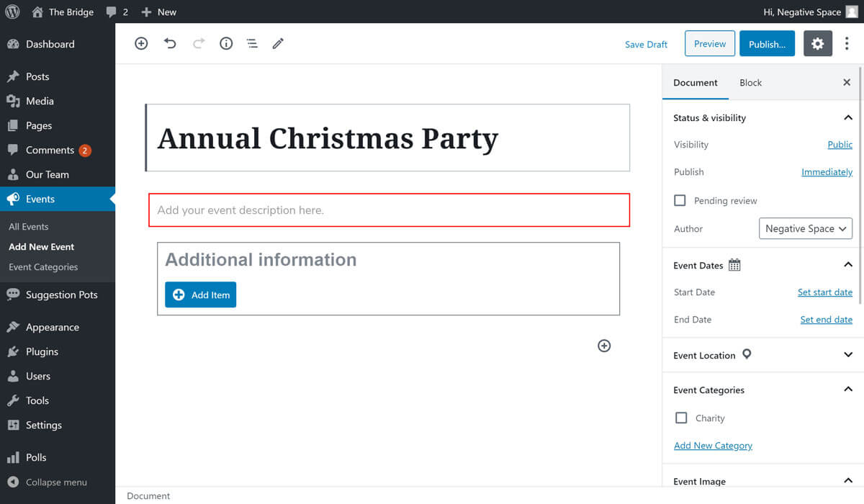Click the WordPress logo in admin bar
This screenshot has height=504, width=864.
[x=12, y=12]
